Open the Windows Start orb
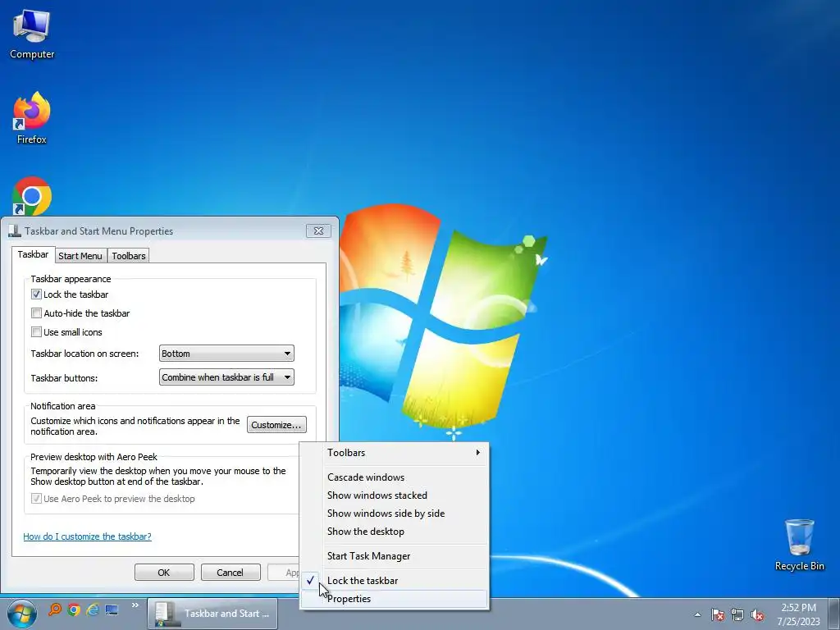Image resolution: width=840 pixels, height=630 pixels. pos(21,614)
